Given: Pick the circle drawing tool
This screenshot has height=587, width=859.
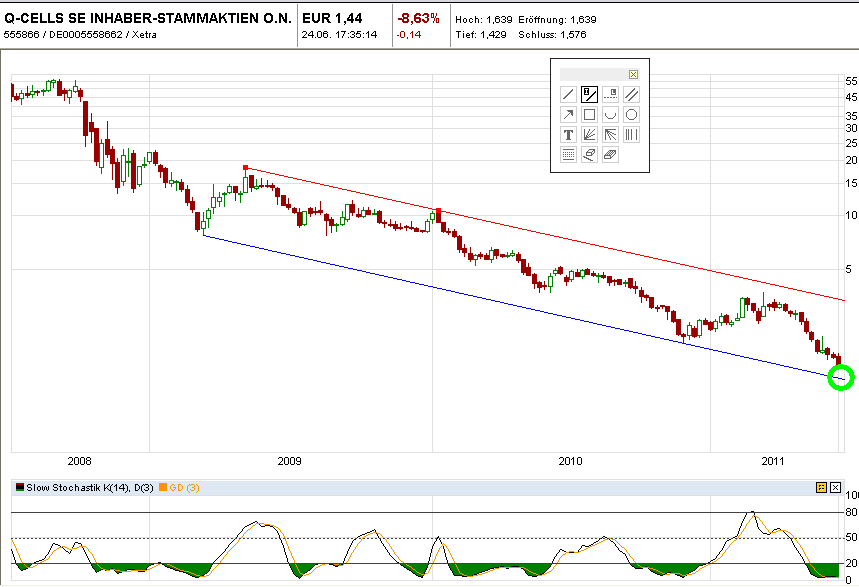Looking at the screenshot, I should (631, 115).
